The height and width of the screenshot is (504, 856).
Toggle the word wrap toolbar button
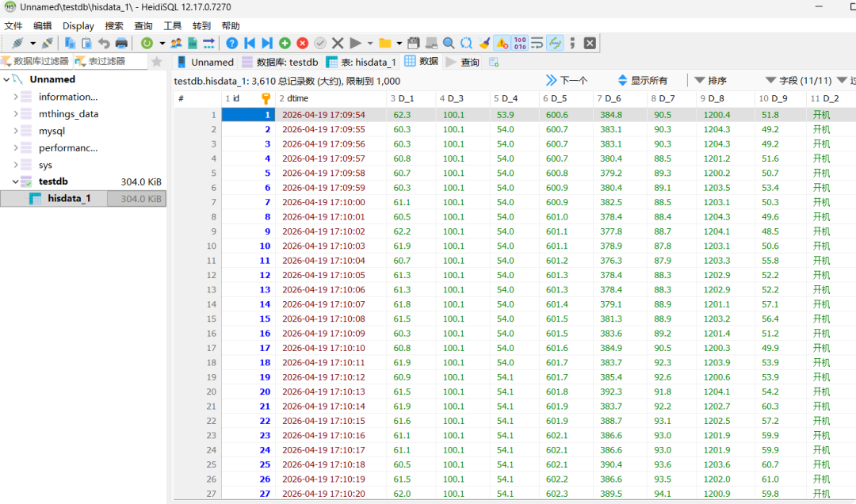point(537,43)
